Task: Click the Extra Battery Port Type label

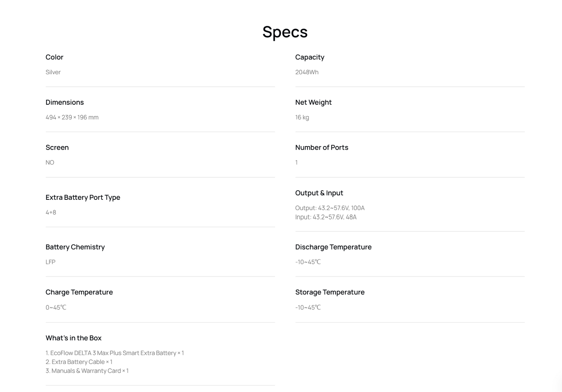Action: pos(83,197)
